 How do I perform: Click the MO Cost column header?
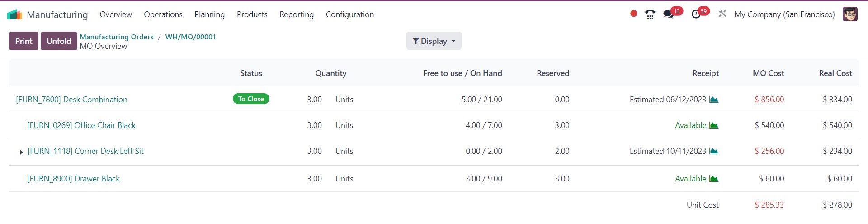click(x=769, y=73)
